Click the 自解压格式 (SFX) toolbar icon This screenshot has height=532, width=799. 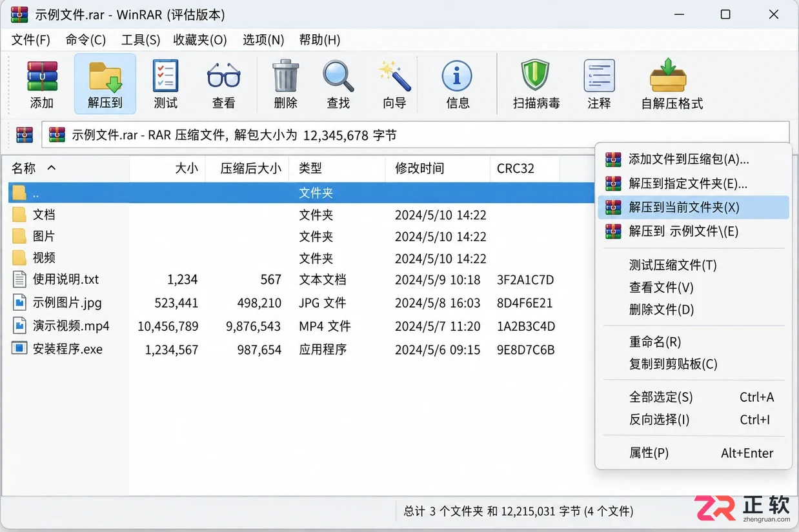[x=669, y=75]
